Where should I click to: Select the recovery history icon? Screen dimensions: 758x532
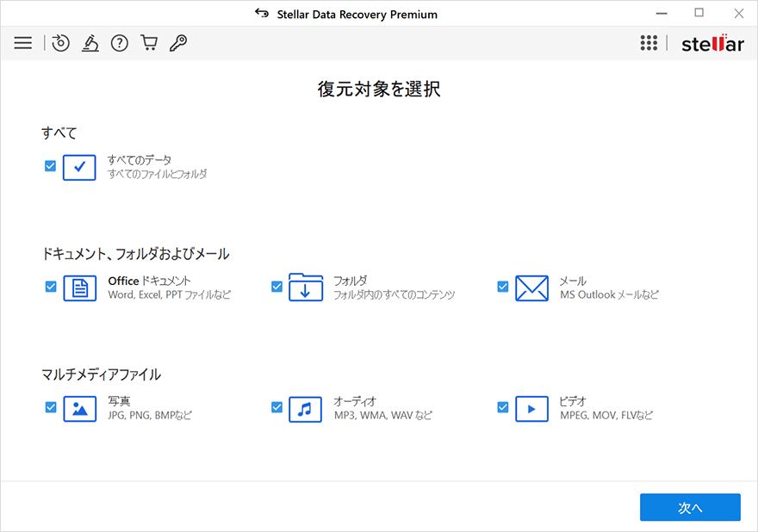[60, 42]
